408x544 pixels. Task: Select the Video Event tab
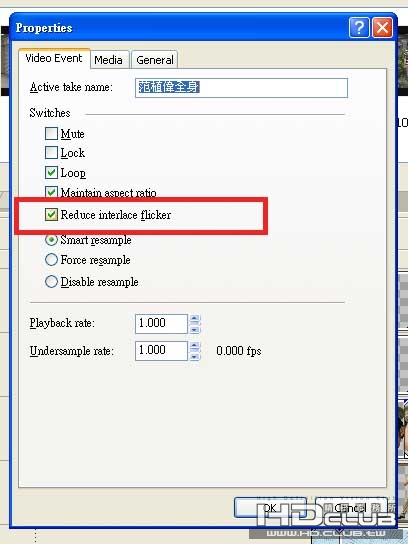[54, 58]
